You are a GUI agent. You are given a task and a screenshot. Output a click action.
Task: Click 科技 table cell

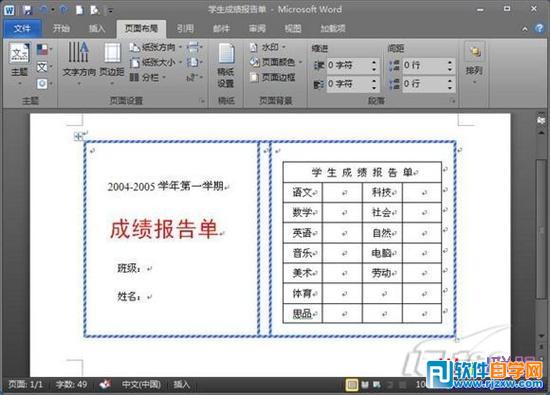pyautogui.click(x=382, y=192)
